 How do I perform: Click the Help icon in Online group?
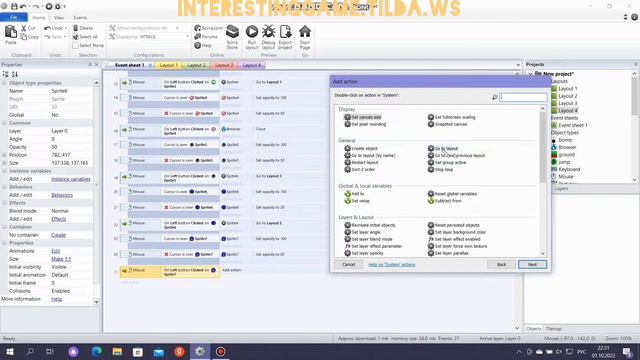(198, 45)
